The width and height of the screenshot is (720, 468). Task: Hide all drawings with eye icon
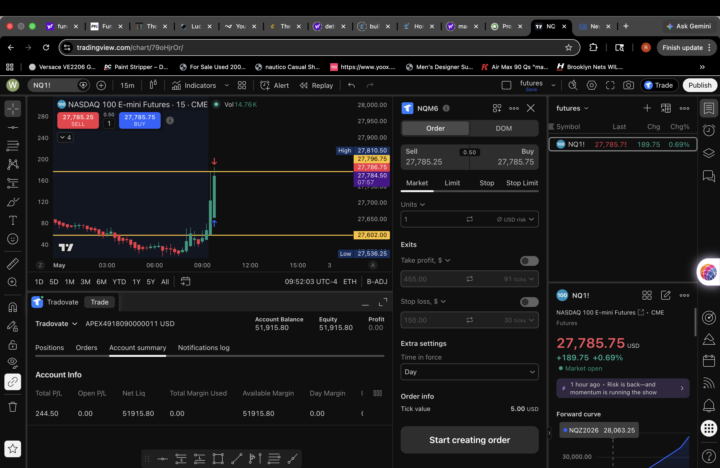click(13, 363)
